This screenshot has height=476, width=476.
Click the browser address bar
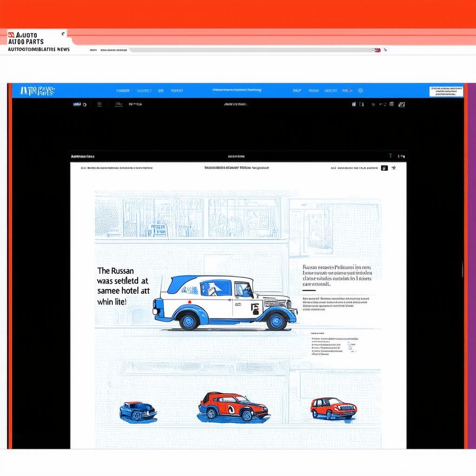[251, 50]
